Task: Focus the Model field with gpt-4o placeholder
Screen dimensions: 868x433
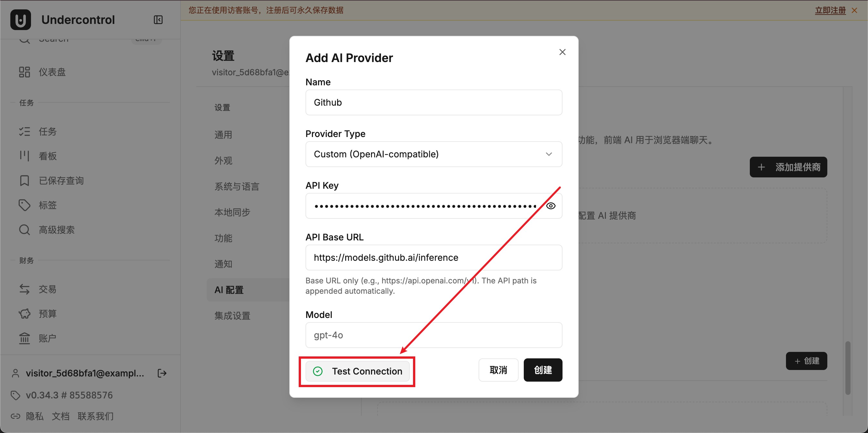Action: click(x=434, y=335)
